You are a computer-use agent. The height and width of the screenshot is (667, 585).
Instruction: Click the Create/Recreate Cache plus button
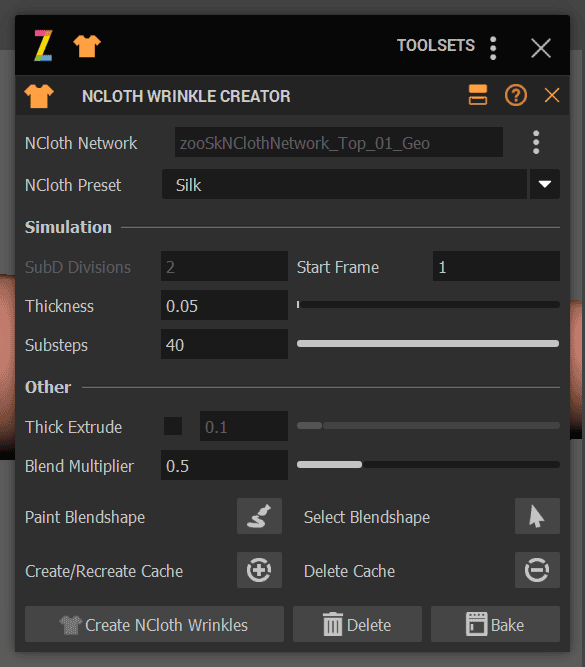click(x=260, y=570)
